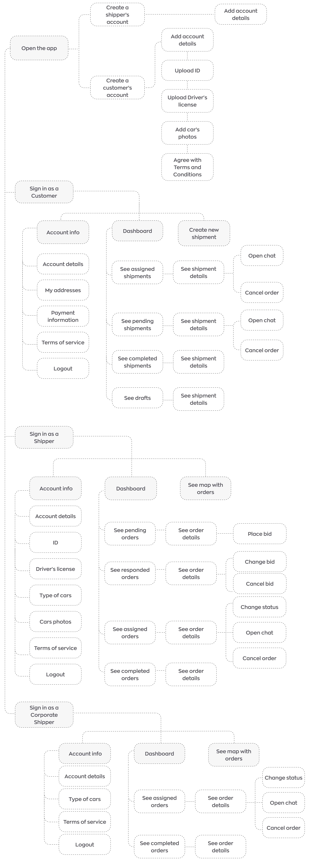This screenshot has width=310, height=868.
Task: Click the "Place bid" node
Action: coord(259,534)
